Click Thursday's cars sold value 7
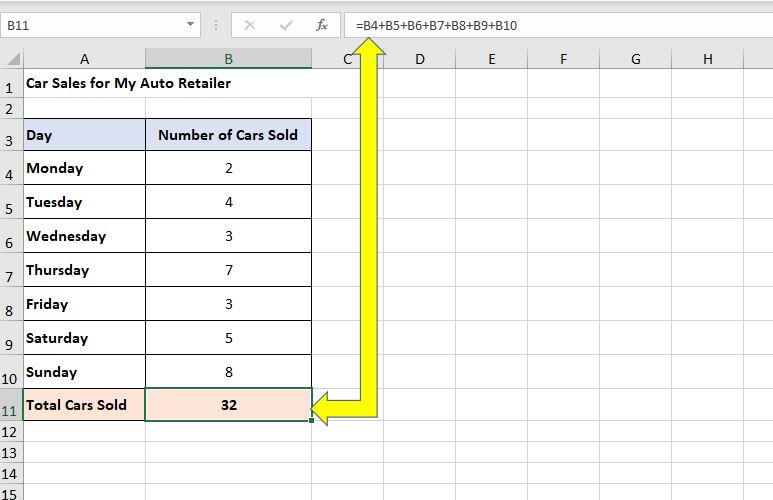Screen dimensions: 773x500 (x=228, y=270)
